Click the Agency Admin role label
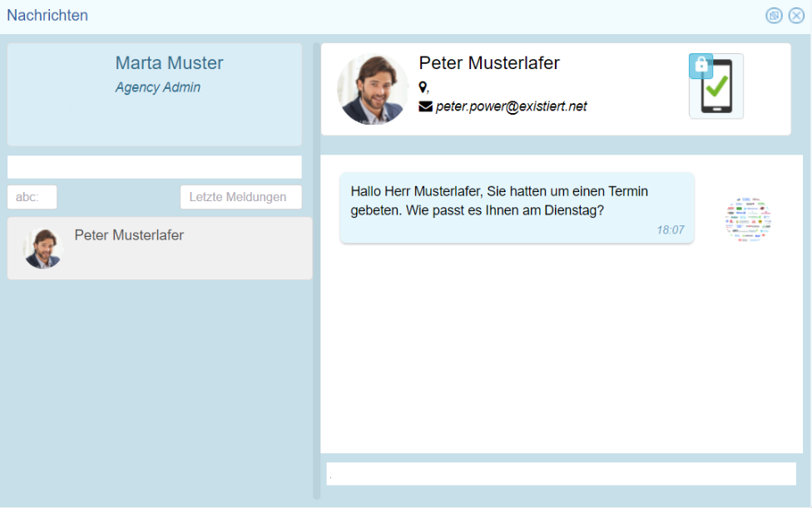 158,87
